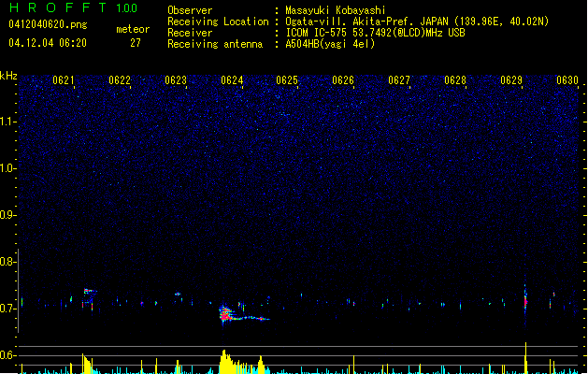Click the kHz unit label

point(8,76)
